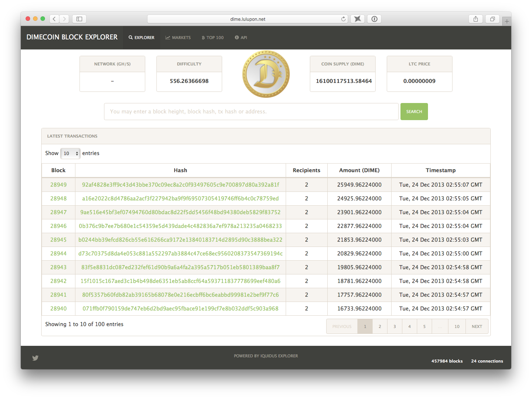
Task: Open the Markets navigation tab
Action: (178, 38)
